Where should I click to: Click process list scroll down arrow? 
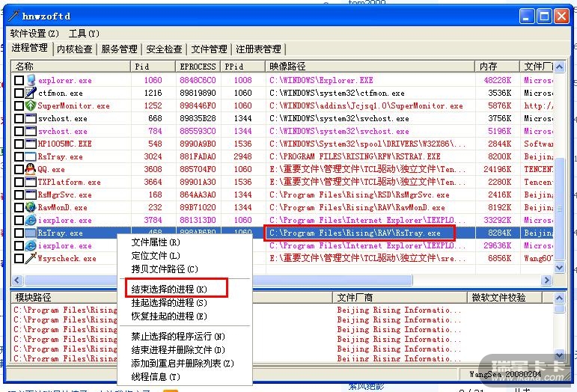560,268
